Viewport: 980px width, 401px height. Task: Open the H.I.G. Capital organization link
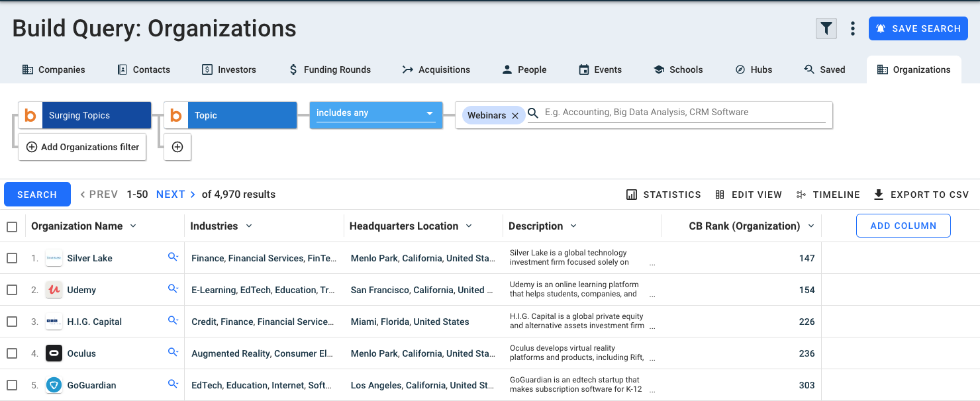pos(95,322)
